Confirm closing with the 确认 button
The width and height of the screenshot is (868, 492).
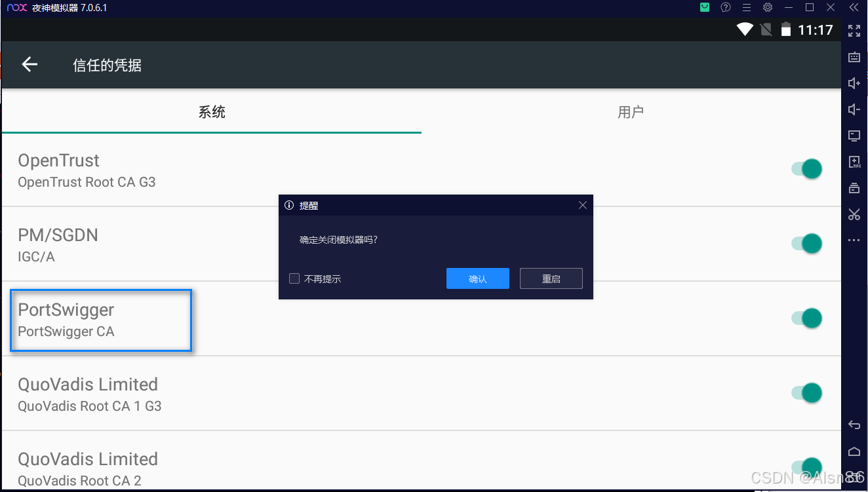click(478, 278)
